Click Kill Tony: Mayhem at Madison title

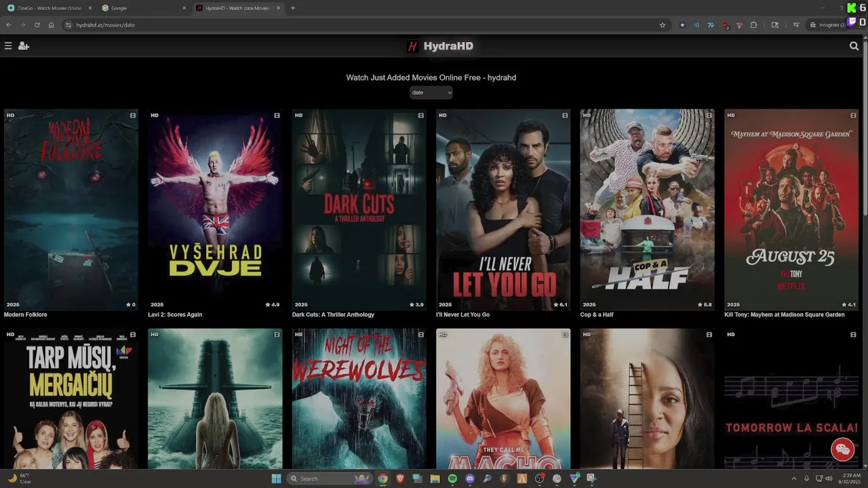point(785,314)
